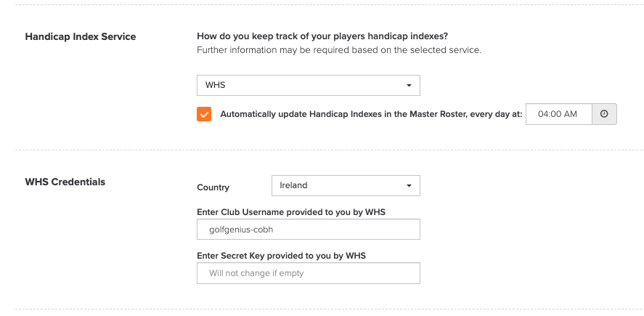The image size is (644, 316).
Task: Click the caret arrow in the Ireland selector
Action: point(409,186)
